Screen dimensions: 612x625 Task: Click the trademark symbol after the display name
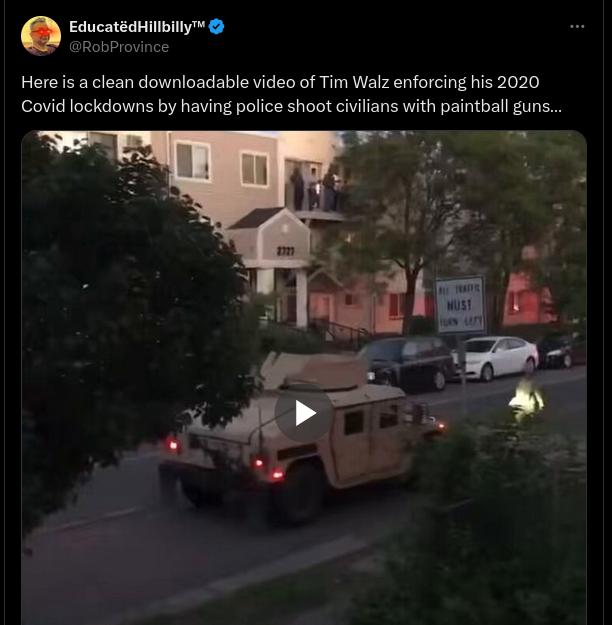click(198, 24)
